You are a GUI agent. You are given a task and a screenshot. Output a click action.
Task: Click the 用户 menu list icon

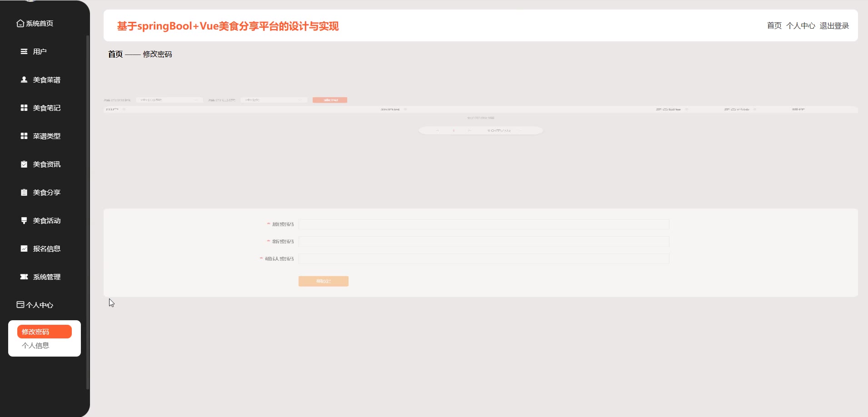(x=24, y=51)
